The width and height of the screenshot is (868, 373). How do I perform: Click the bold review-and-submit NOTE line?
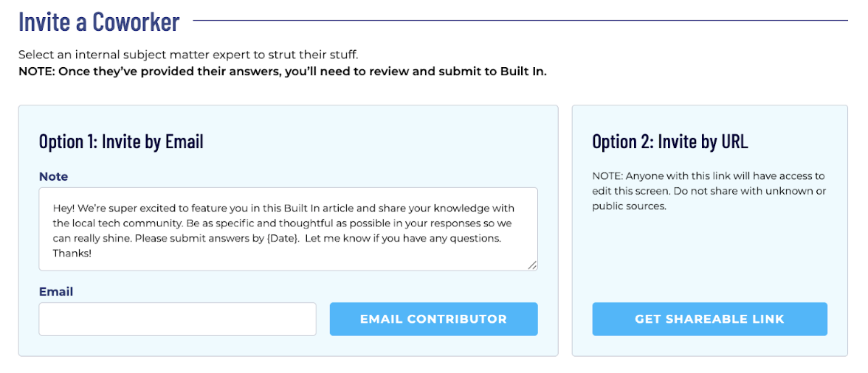(282, 72)
